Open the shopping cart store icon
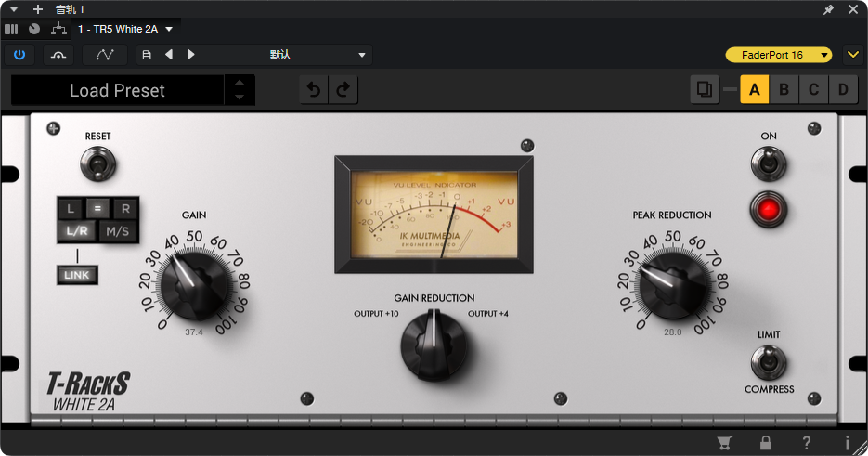Screen dimensions: 868x456 click(x=725, y=443)
